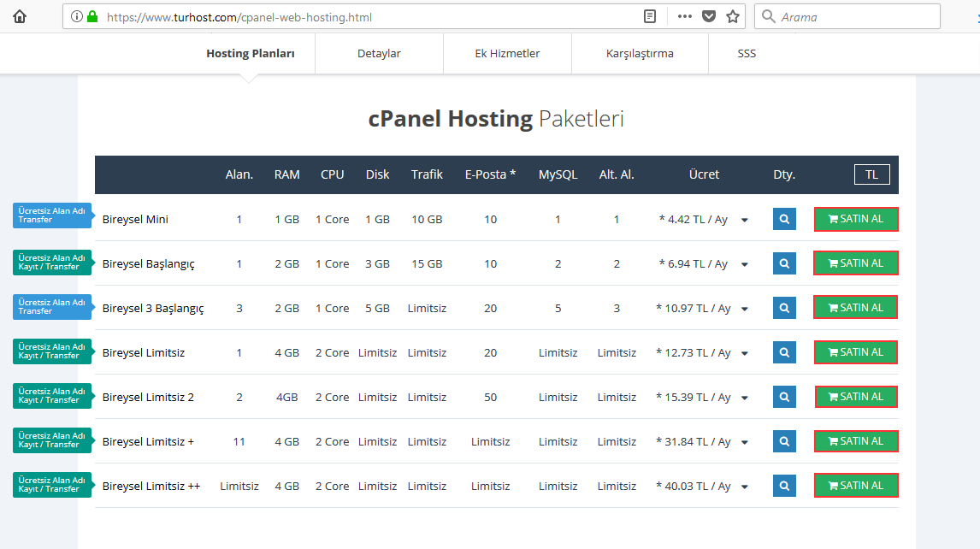View details magnifier for Bireysel Mini
This screenshot has width=980, height=549.
click(x=784, y=219)
